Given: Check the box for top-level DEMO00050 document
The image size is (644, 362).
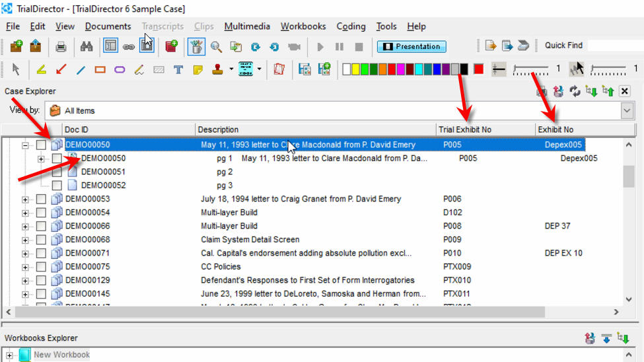Looking at the screenshot, I should coord(41,145).
